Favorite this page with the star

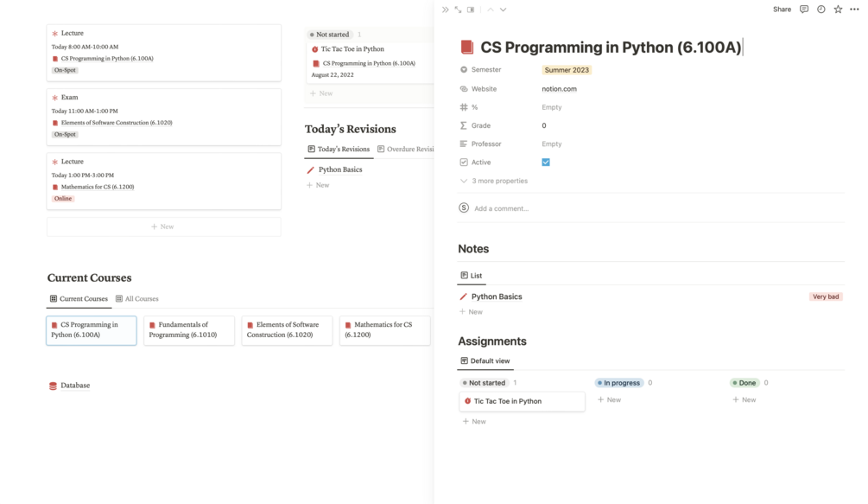pos(838,10)
